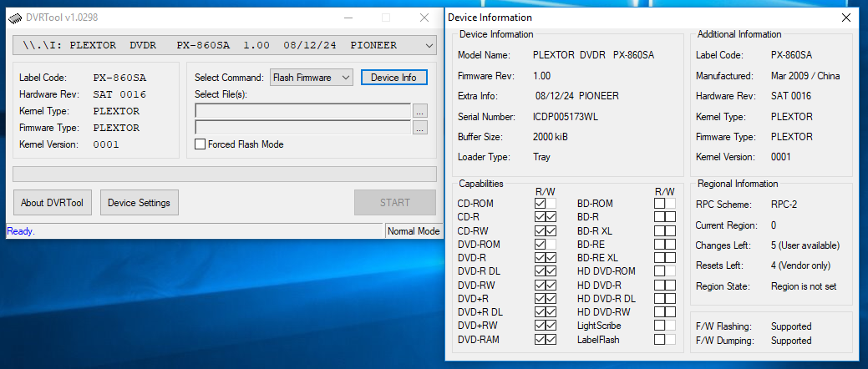Click the second Select File(s) input field
The image size is (868, 369).
[x=302, y=128]
